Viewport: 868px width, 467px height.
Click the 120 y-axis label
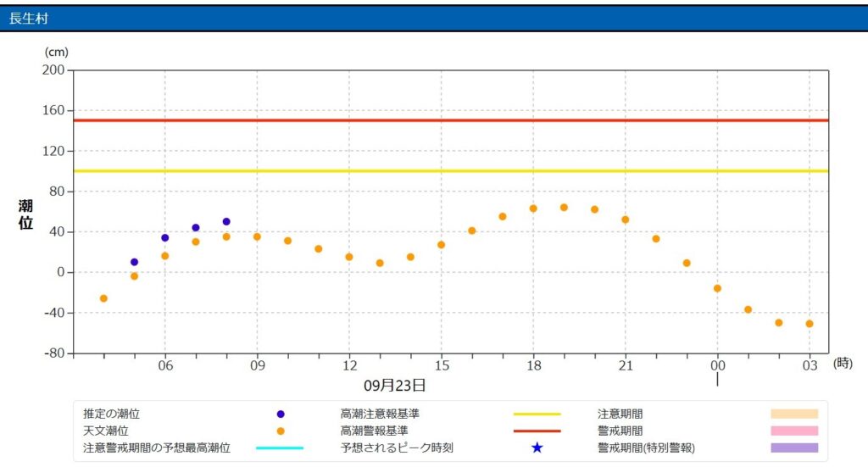(53, 151)
